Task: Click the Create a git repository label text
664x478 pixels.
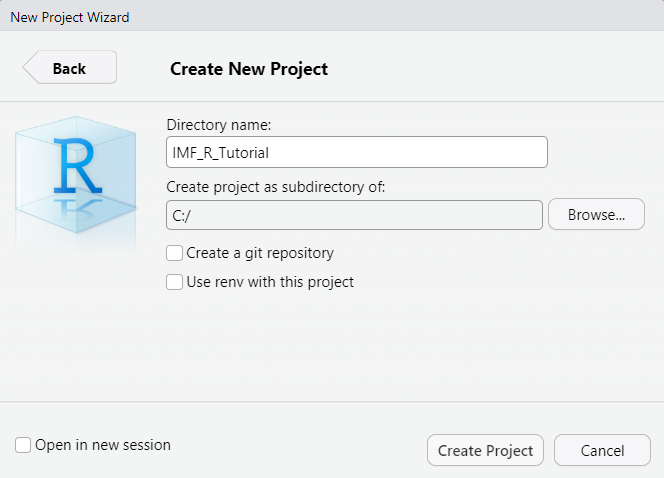Action: (x=260, y=253)
